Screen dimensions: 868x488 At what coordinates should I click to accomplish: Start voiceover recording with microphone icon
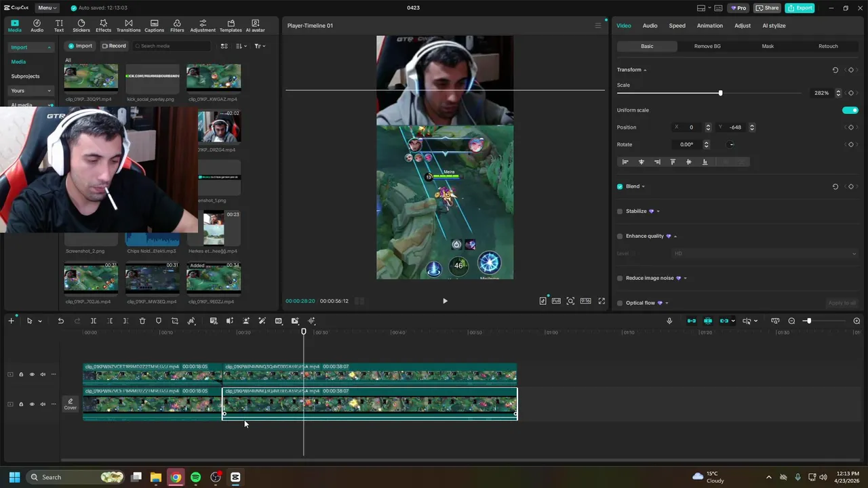[669, 321]
